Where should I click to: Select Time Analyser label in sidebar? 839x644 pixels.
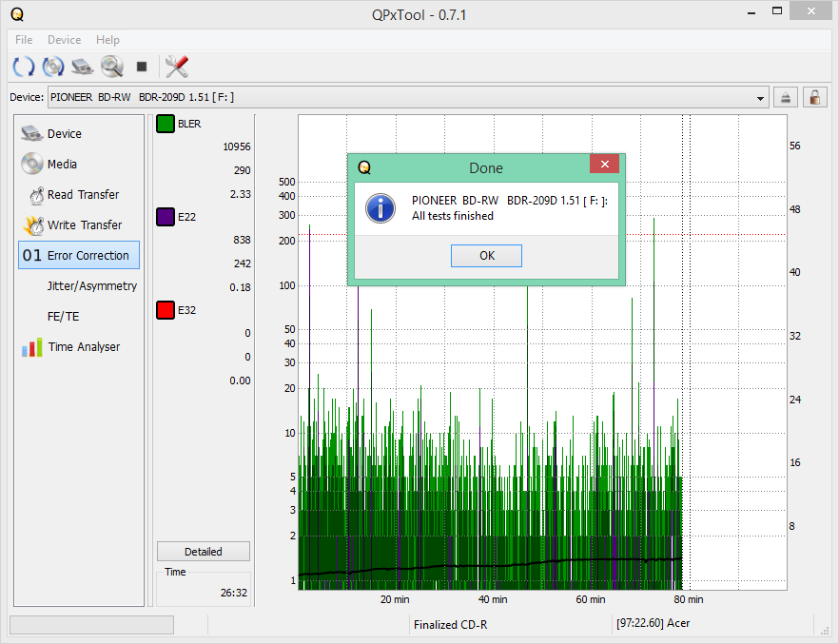click(x=84, y=347)
